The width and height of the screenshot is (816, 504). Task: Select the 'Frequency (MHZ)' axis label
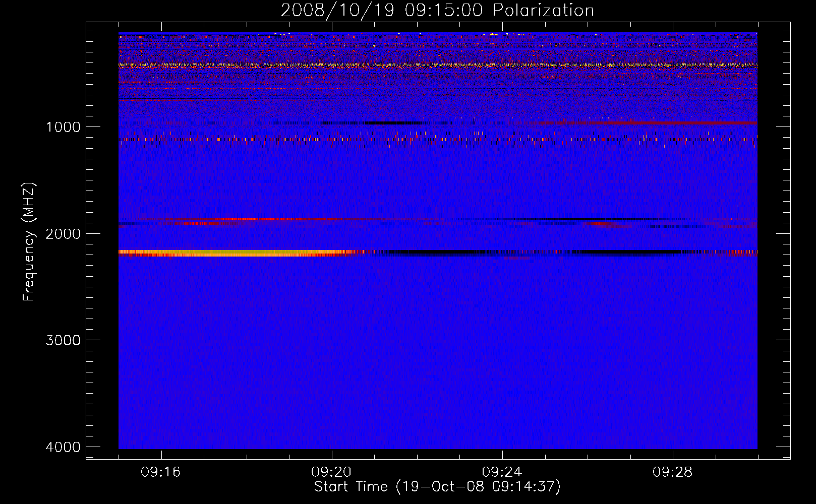29,242
